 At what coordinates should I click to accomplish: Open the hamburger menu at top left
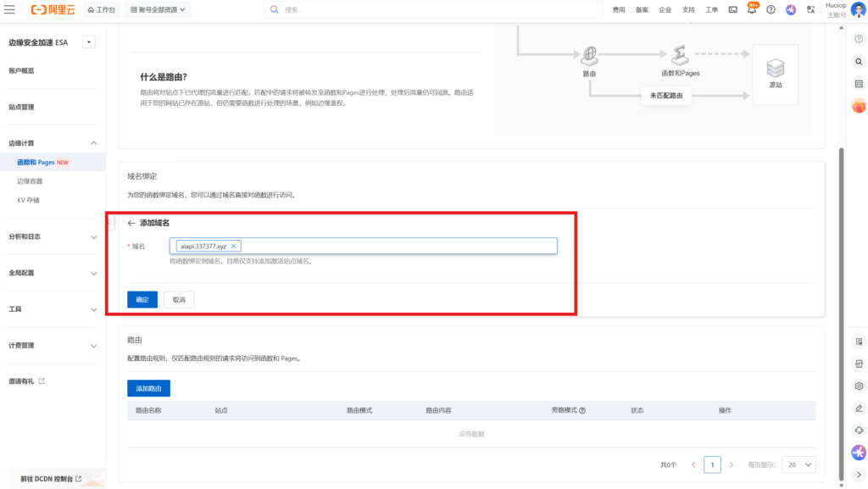click(11, 10)
